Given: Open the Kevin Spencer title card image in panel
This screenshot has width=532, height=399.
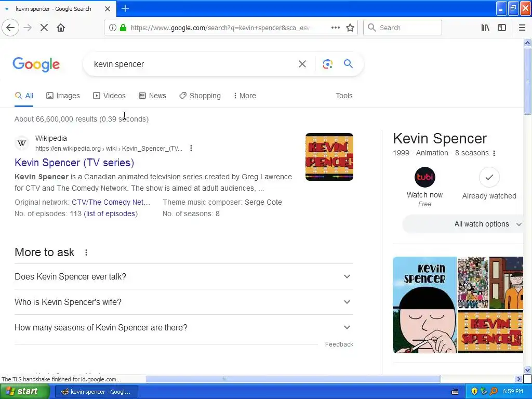Looking at the screenshot, I should pos(490,332).
